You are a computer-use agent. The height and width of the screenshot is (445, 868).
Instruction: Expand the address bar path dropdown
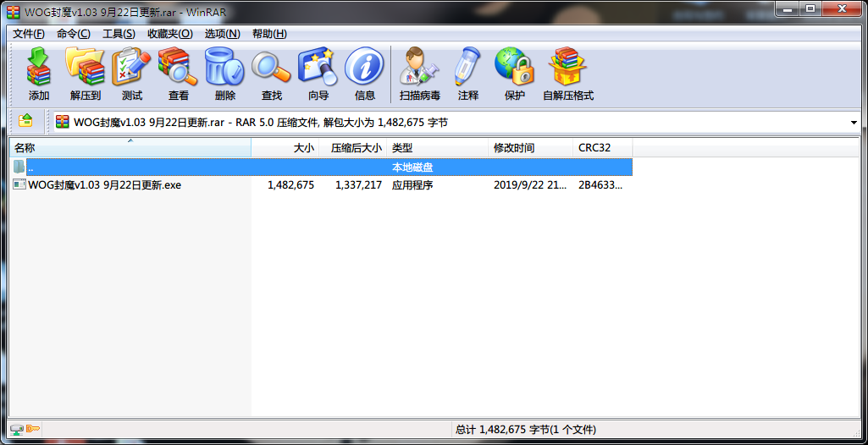854,123
